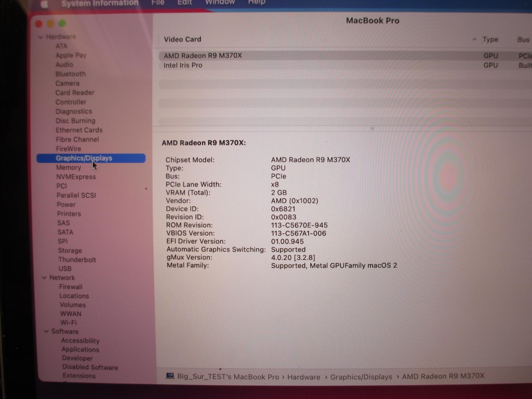Select PCI in the sidebar
532x399 pixels.
point(62,186)
